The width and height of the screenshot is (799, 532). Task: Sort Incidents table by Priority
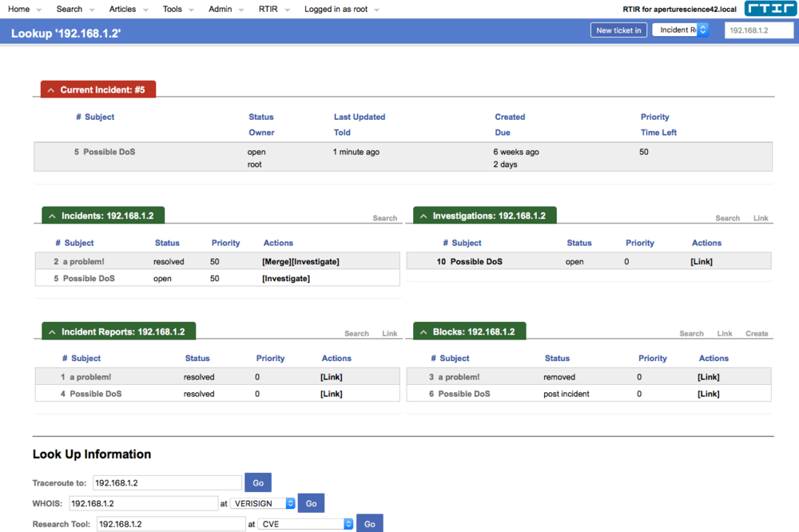pyautogui.click(x=225, y=243)
